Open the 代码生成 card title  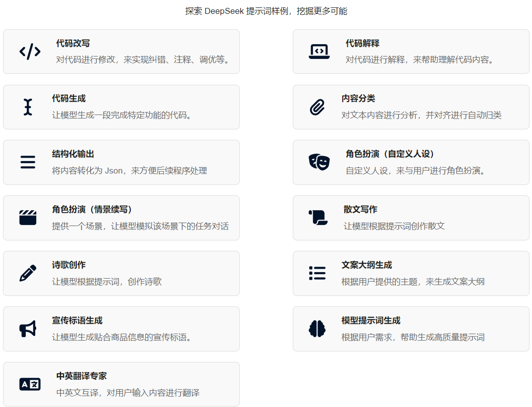click(69, 99)
